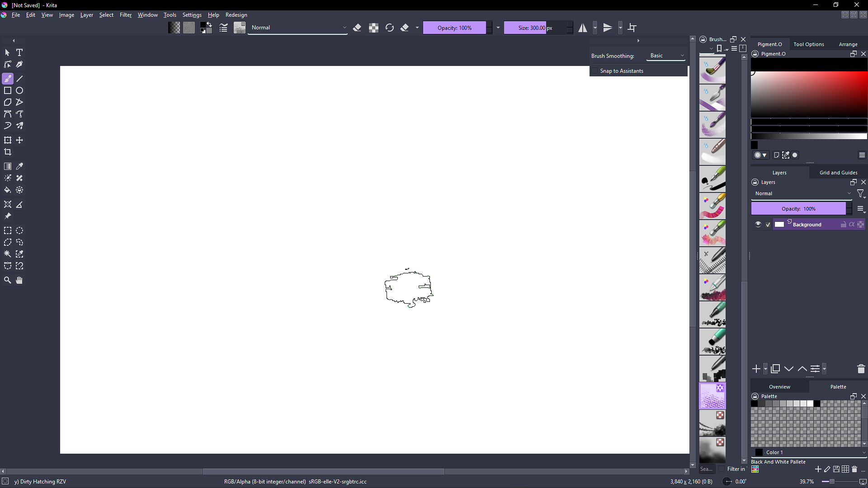Select the Text tool
868x488 pixels.
point(19,52)
